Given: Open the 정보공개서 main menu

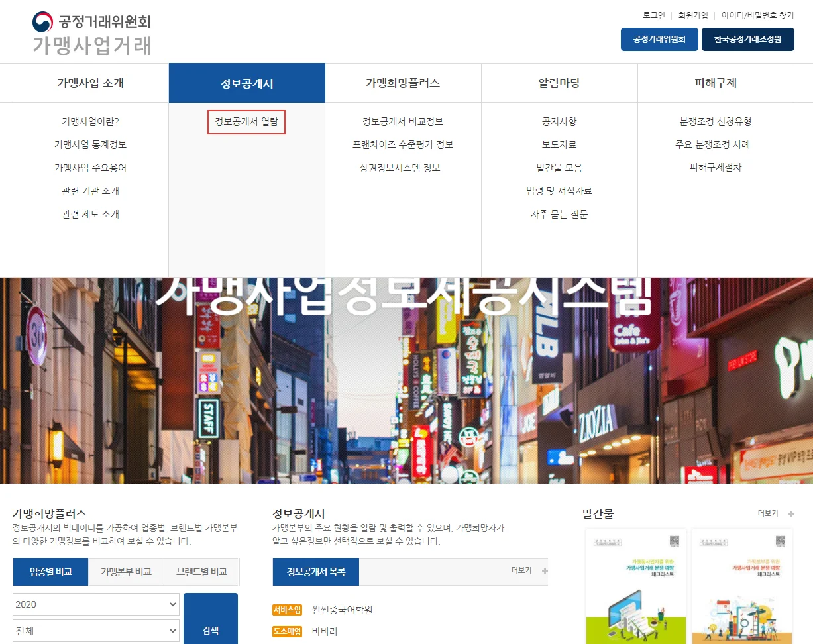Looking at the screenshot, I should [246, 83].
